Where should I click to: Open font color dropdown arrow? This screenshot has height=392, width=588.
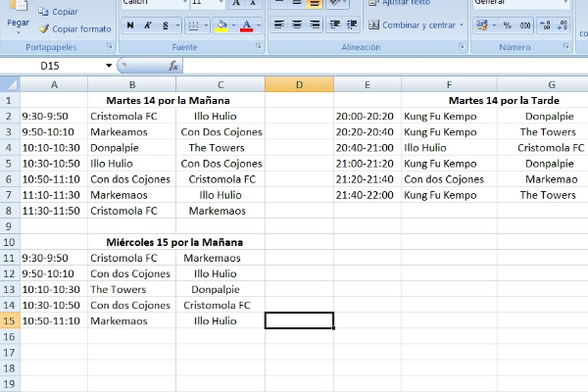point(259,25)
